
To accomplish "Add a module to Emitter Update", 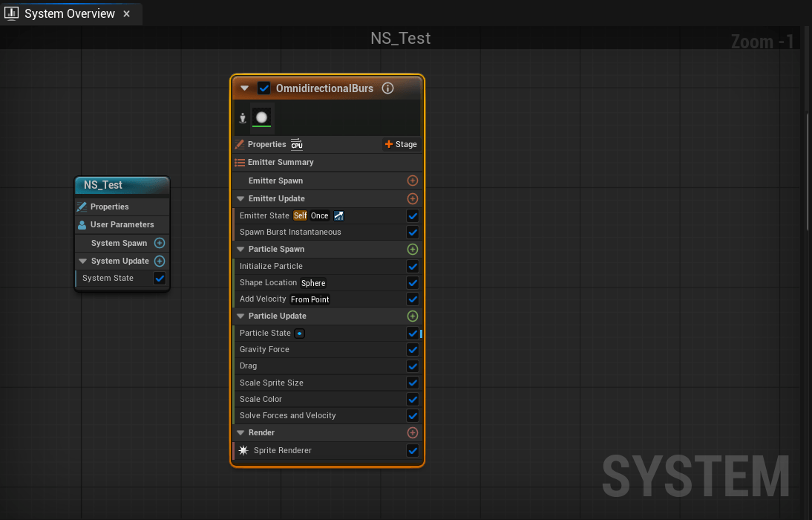I will (413, 198).
